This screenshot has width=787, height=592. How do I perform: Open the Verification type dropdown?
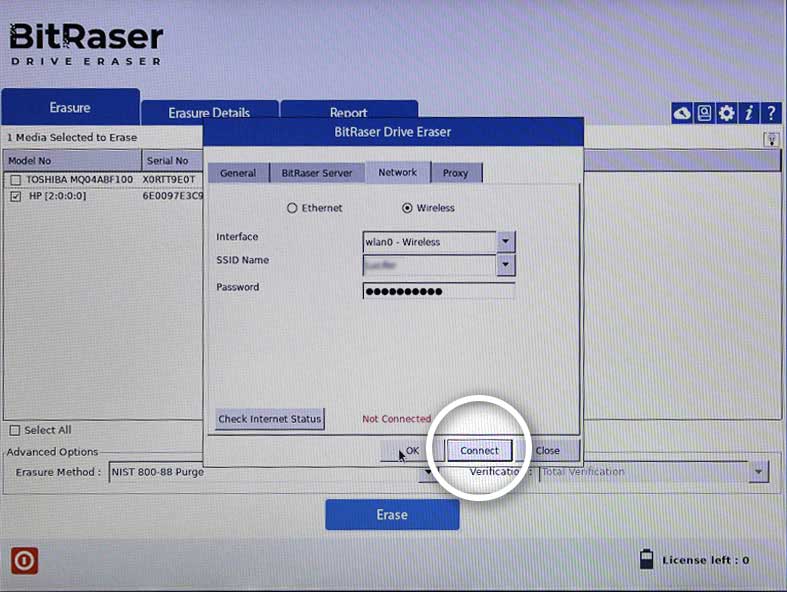click(758, 471)
